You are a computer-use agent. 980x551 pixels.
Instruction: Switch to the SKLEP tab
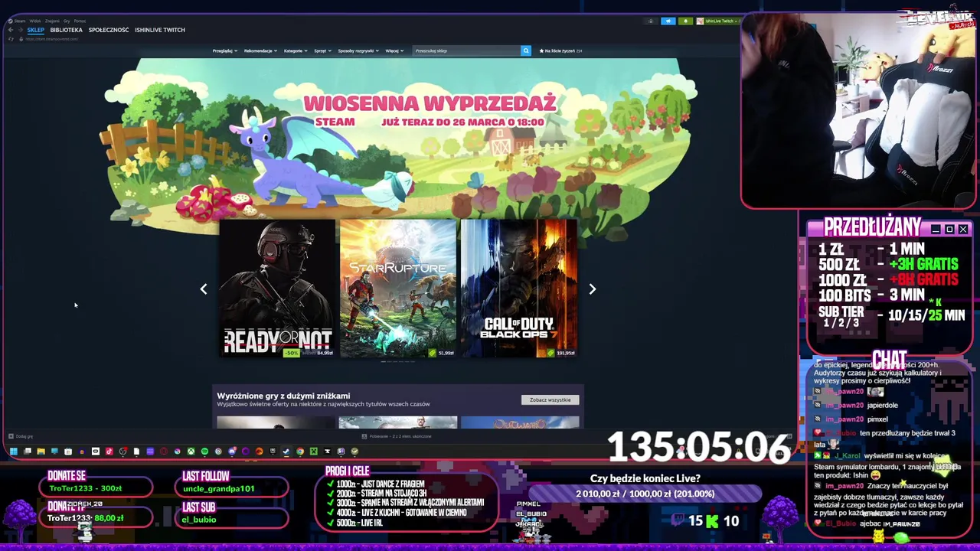36,30
